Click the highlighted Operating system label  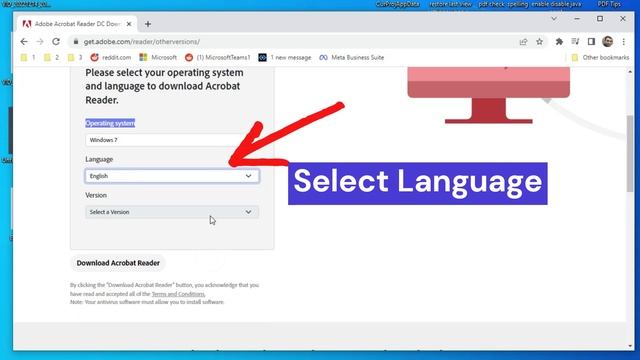pyautogui.click(x=110, y=123)
